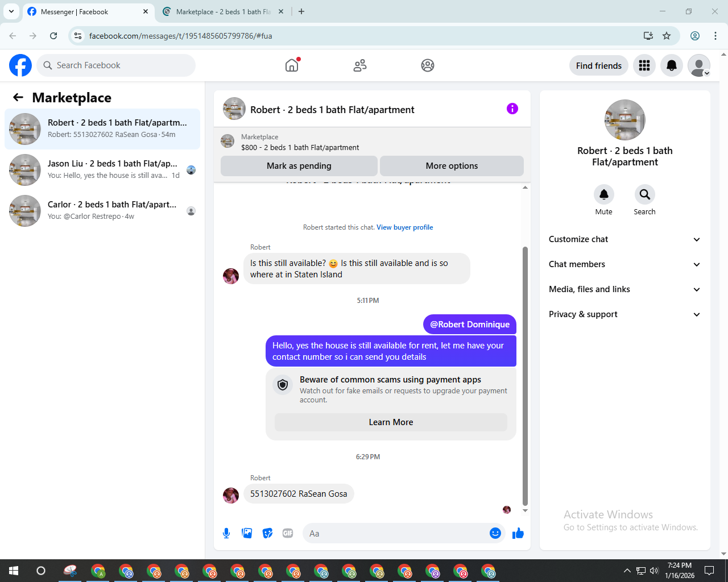Open Windows notification center icon
Image resolution: width=728 pixels, height=582 pixels.
pyautogui.click(x=709, y=571)
